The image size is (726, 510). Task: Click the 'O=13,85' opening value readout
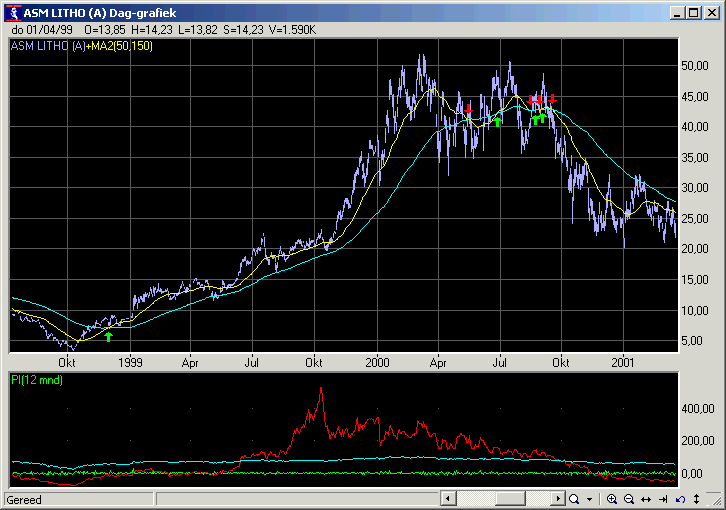(x=105, y=30)
